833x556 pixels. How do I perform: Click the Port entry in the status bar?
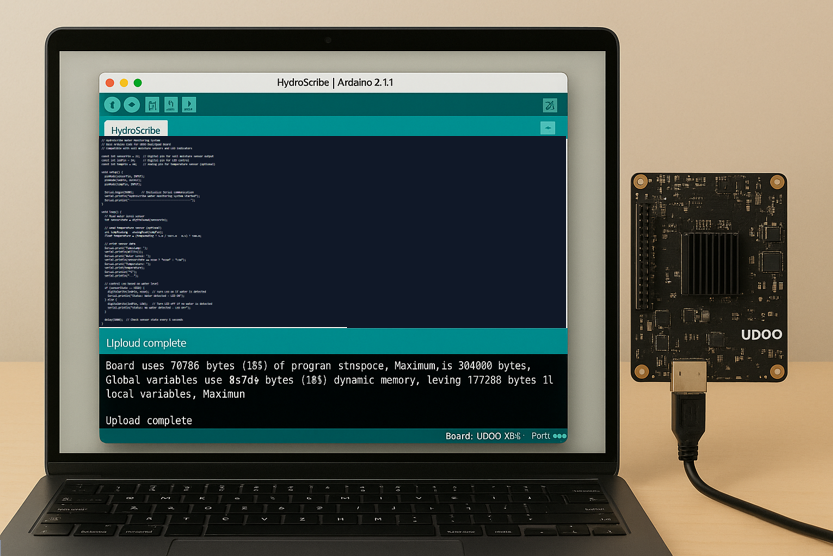541,436
